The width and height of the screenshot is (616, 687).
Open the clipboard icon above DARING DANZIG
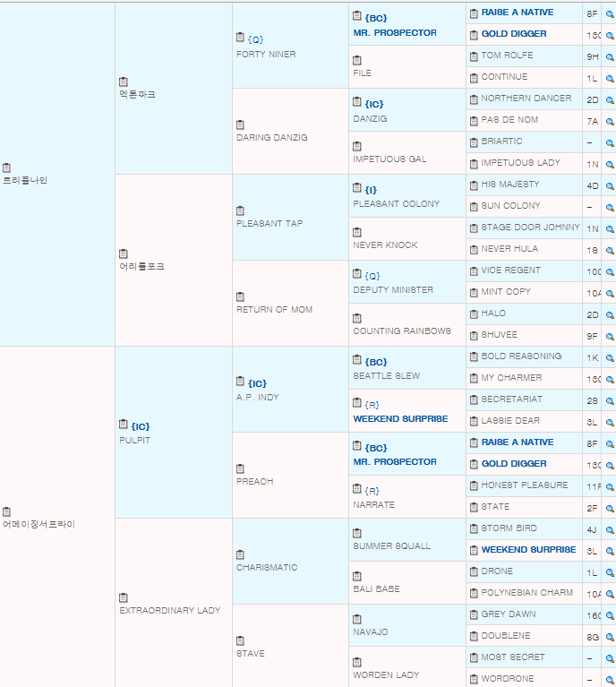(x=240, y=125)
